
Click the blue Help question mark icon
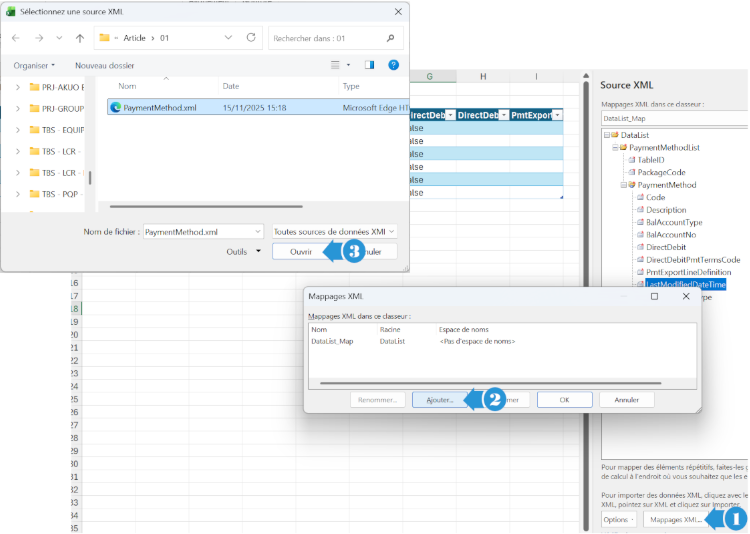click(x=394, y=65)
